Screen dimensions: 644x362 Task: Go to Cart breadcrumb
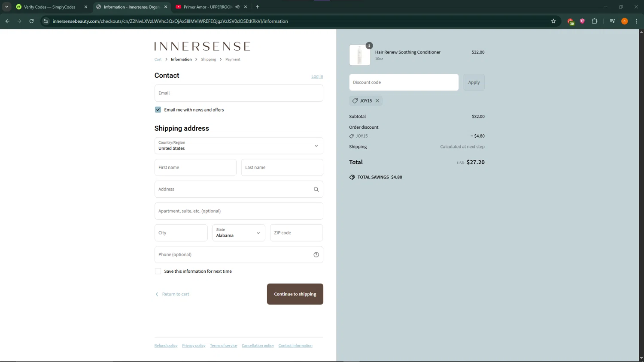158,60
